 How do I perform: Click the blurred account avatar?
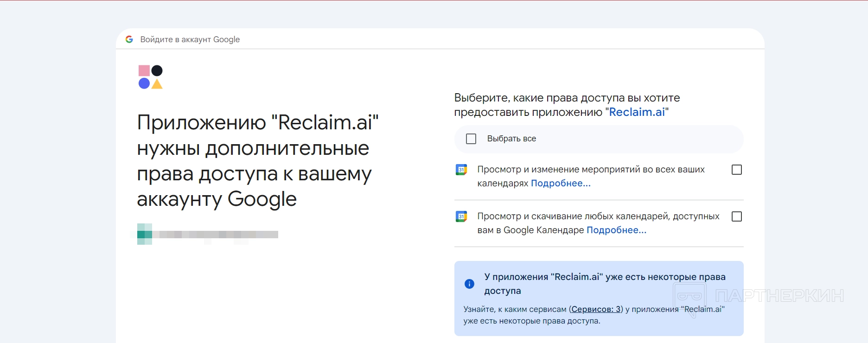click(x=145, y=234)
